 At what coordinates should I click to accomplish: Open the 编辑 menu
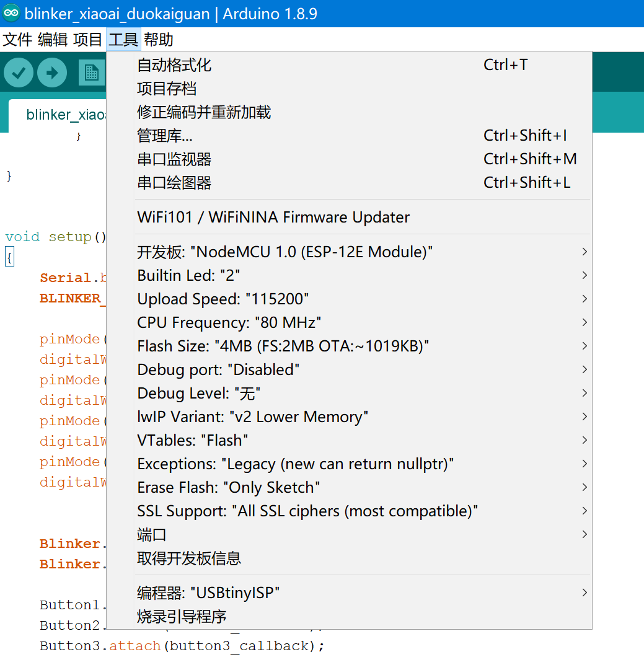point(52,40)
